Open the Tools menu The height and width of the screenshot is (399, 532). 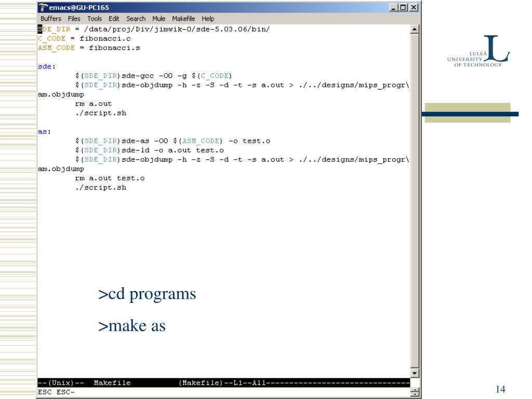95,19
